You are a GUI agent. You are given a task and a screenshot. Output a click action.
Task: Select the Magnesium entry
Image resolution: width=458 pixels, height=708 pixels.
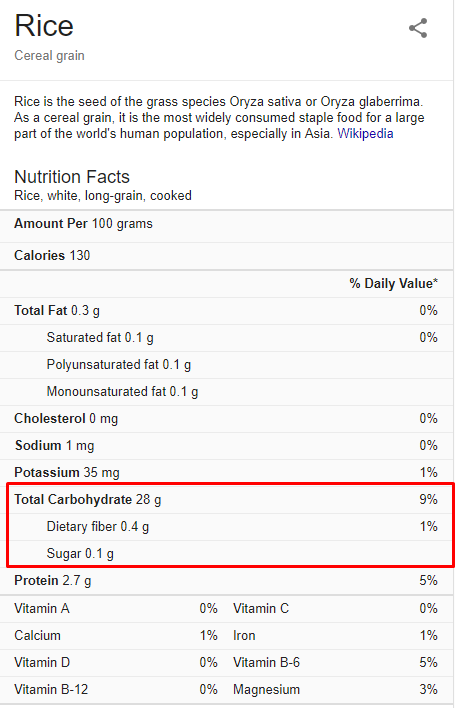tap(335, 690)
